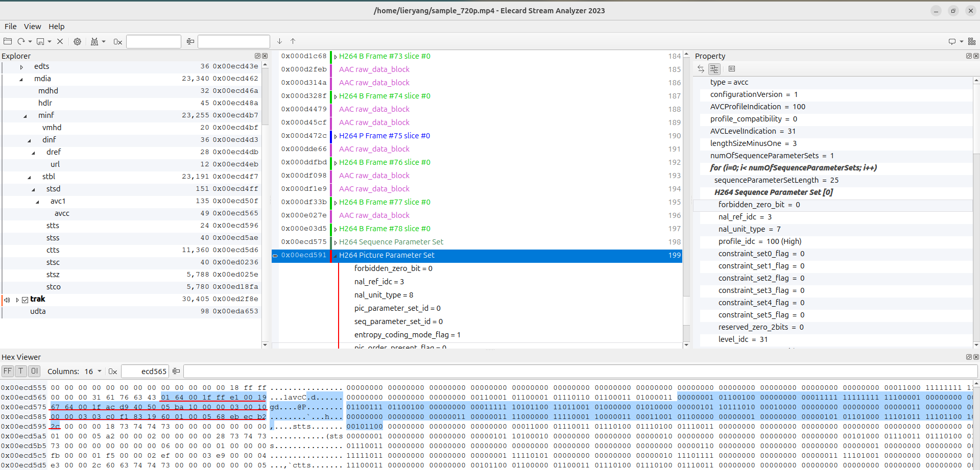The image size is (980, 470).
Task: Close the Property panel
Action: click(x=976, y=56)
